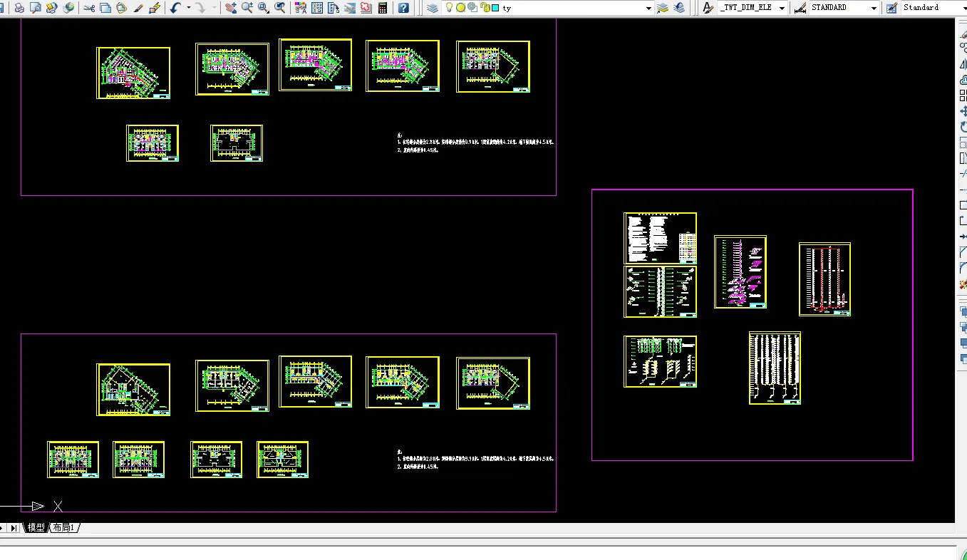The width and height of the screenshot is (967, 560).
Task: Open the Tool Palettes window
Action: (x=333, y=8)
